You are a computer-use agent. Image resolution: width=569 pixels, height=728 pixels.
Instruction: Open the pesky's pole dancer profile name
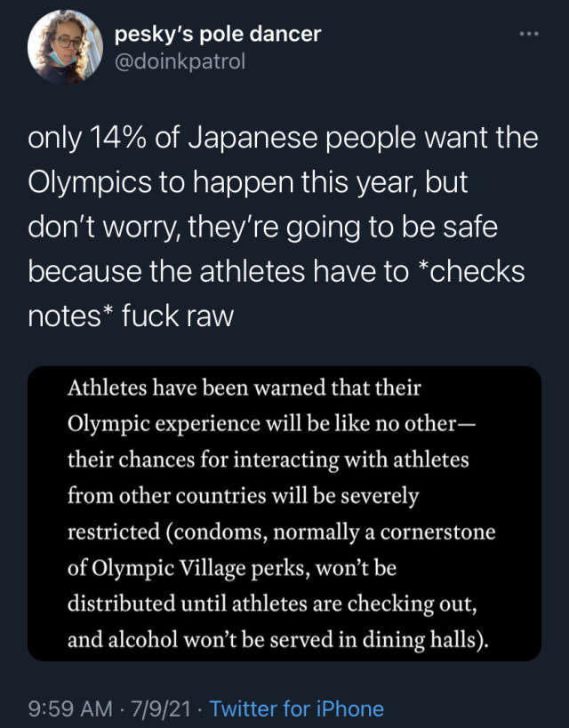pyautogui.click(x=218, y=35)
